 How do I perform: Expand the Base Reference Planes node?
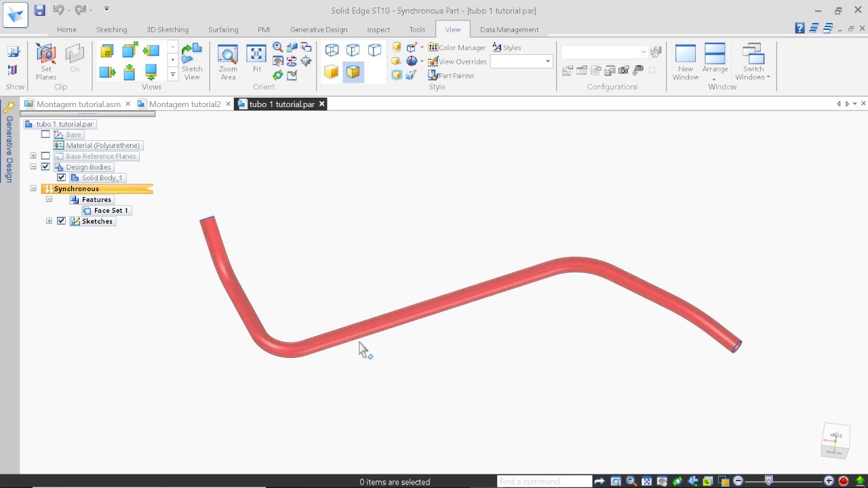pos(33,156)
